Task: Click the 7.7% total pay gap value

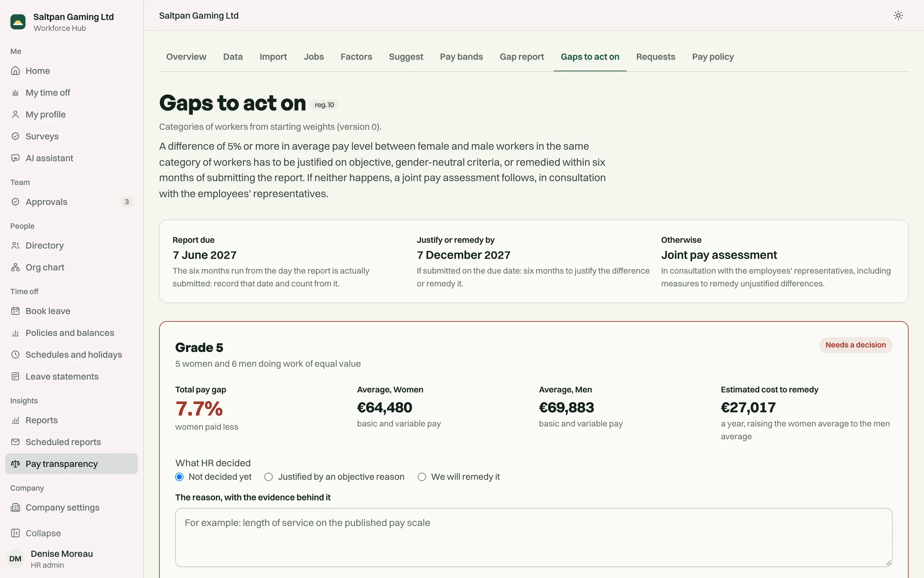Action: click(199, 408)
